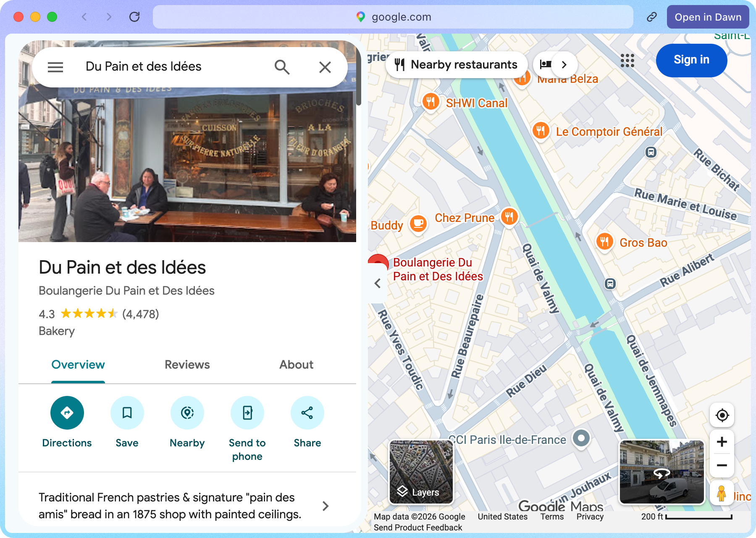
Task: Collapse the side panel with arrow
Action: (x=378, y=283)
